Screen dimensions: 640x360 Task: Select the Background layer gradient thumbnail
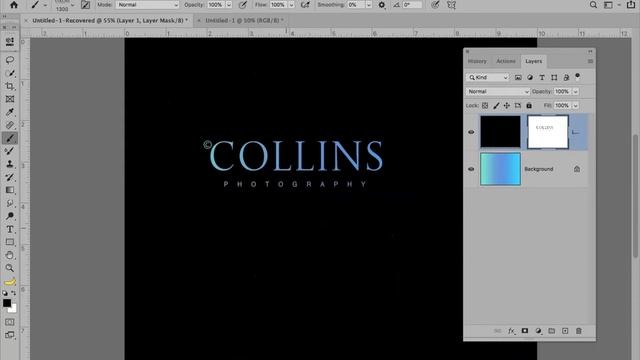(500, 169)
